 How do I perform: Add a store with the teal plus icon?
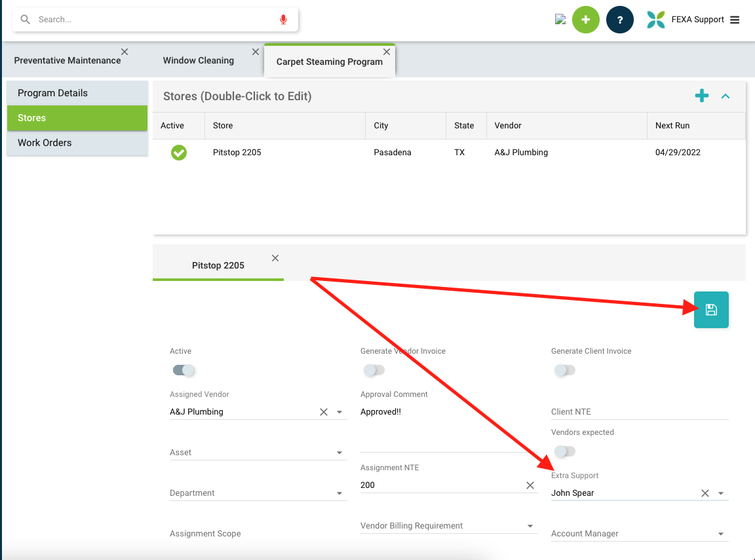pos(701,96)
